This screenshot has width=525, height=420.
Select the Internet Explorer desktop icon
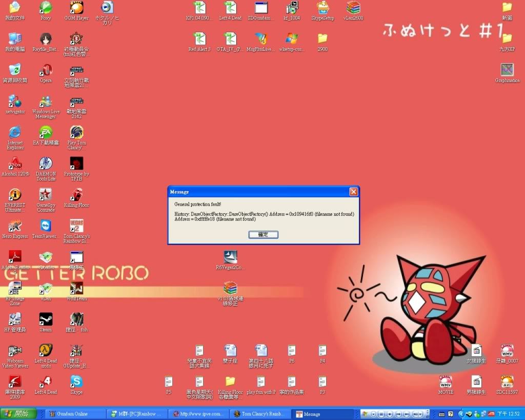click(x=15, y=133)
